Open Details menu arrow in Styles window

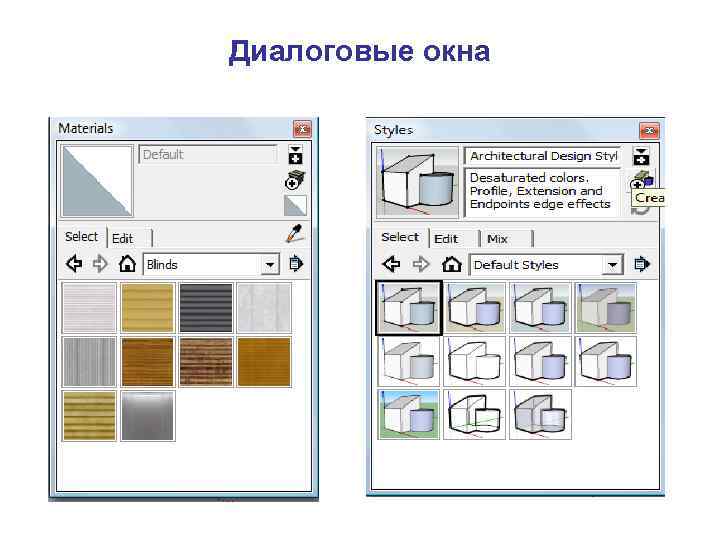(x=642, y=264)
